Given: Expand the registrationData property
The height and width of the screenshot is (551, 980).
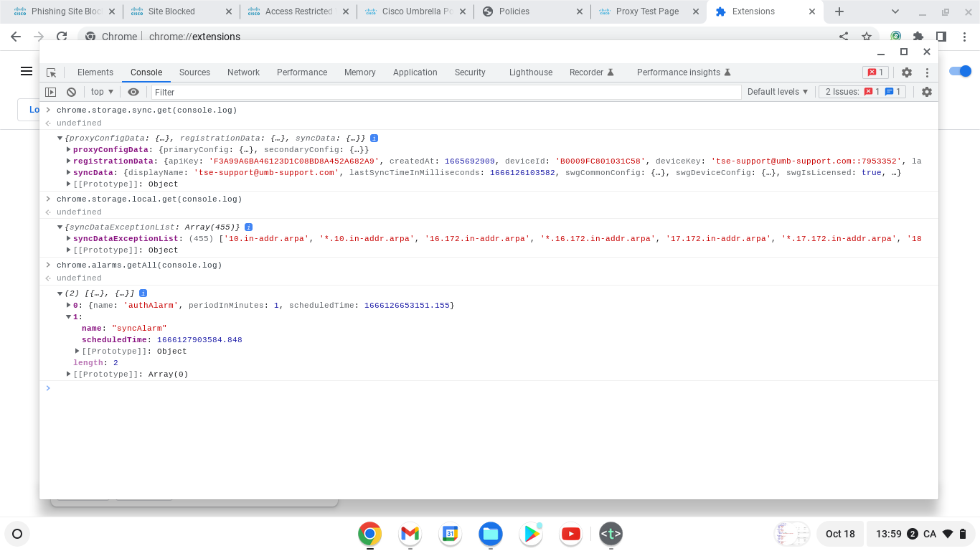Looking at the screenshot, I should pyautogui.click(x=69, y=161).
